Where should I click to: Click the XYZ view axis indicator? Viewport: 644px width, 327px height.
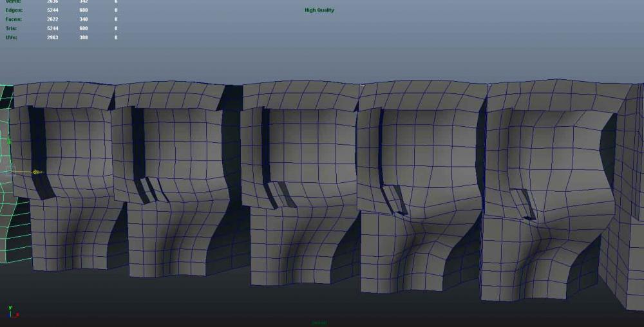coord(13,312)
